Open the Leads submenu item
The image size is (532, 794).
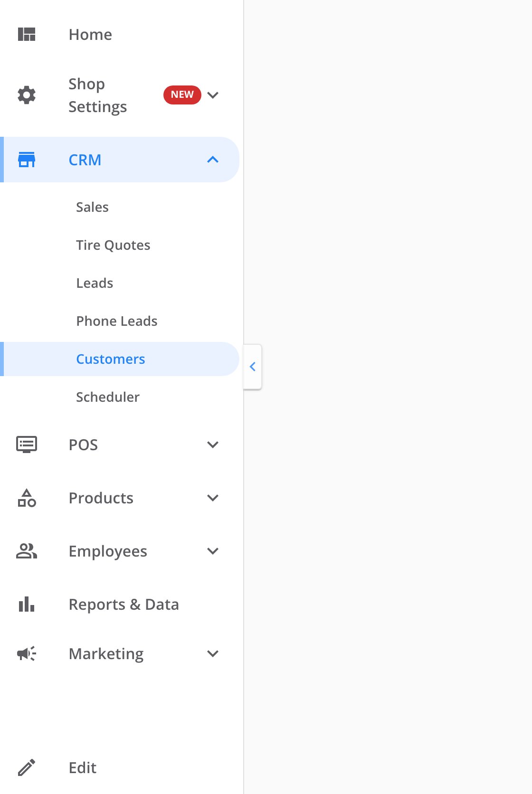coord(95,283)
